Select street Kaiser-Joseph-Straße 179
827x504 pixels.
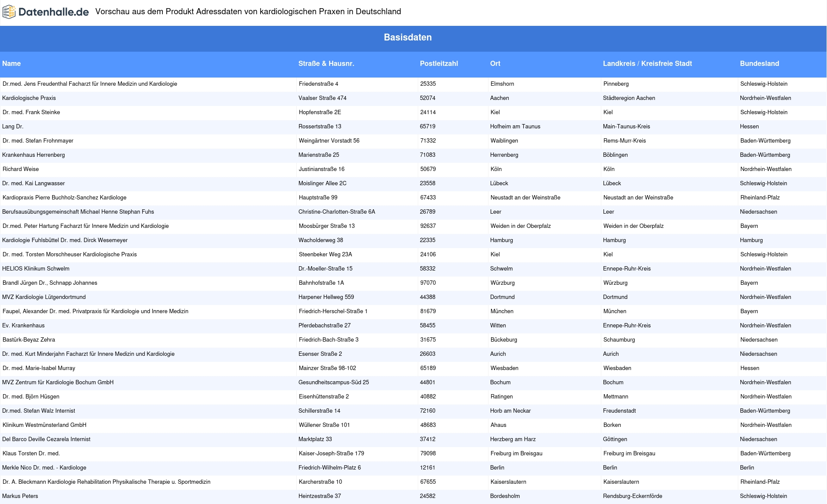click(x=331, y=454)
